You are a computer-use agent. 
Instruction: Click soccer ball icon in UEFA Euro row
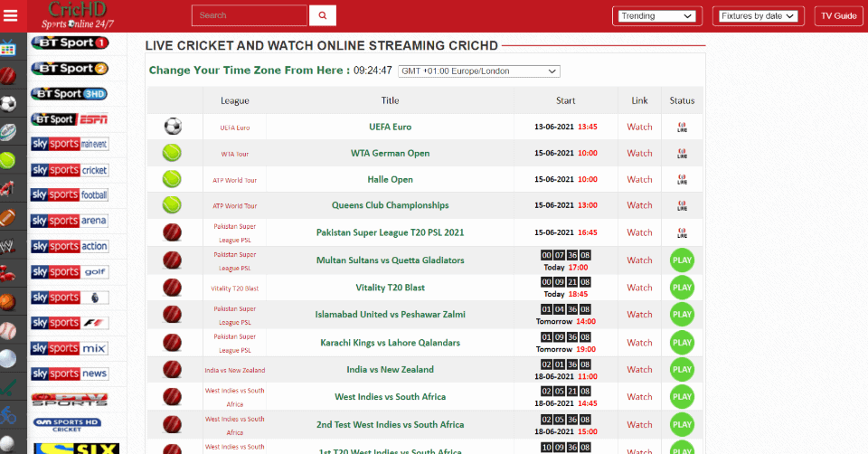[x=173, y=127]
